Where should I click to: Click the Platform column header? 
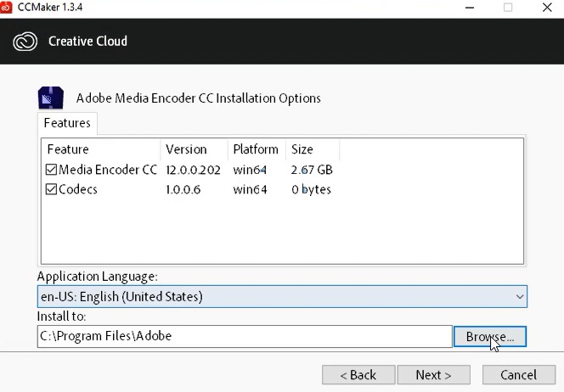click(257, 149)
